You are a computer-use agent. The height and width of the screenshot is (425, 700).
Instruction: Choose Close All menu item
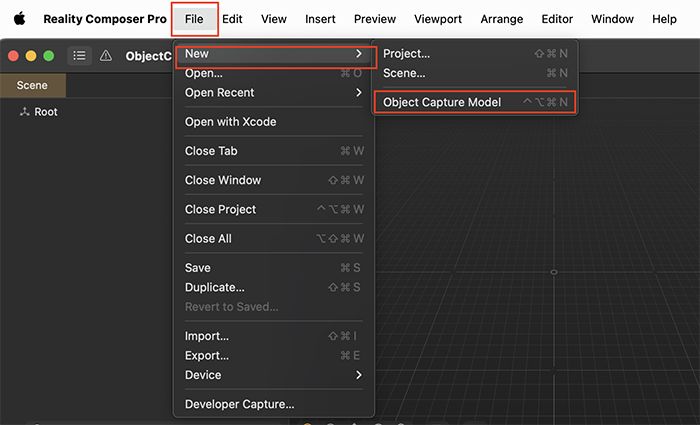click(x=274, y=238)
